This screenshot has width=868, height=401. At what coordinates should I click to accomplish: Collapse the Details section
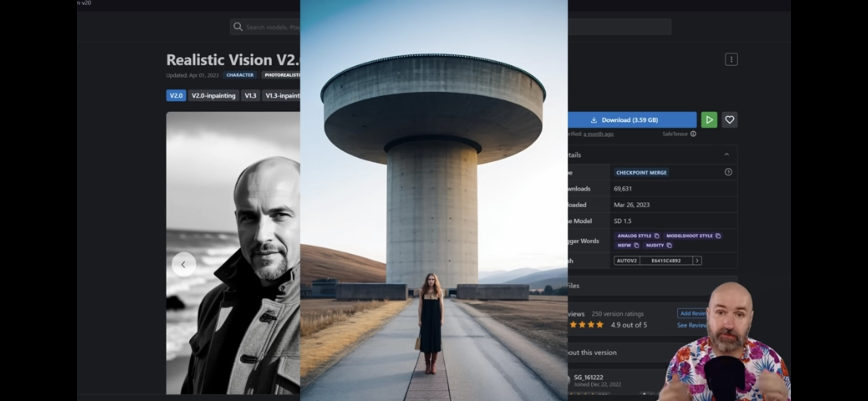tap(726, 155)
